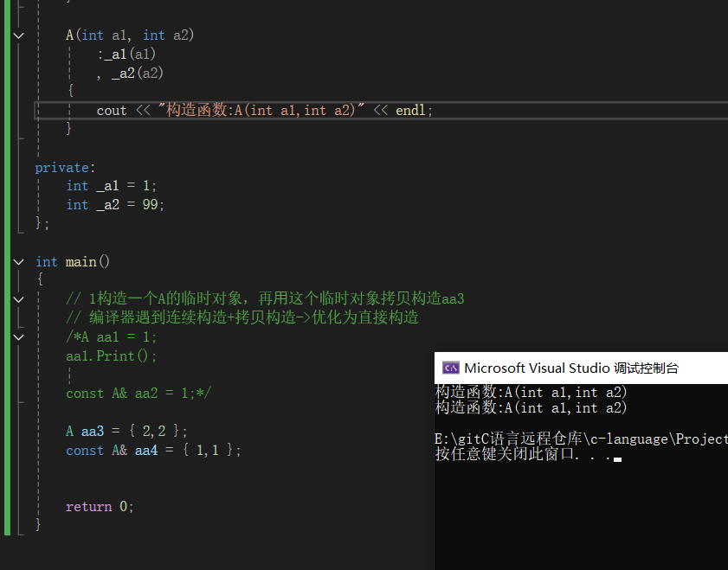Click the line const A& aa4 = { 1,1 };
Viewport: 728px width, 570px height.
pyautogui.click(x=153, y=451)
